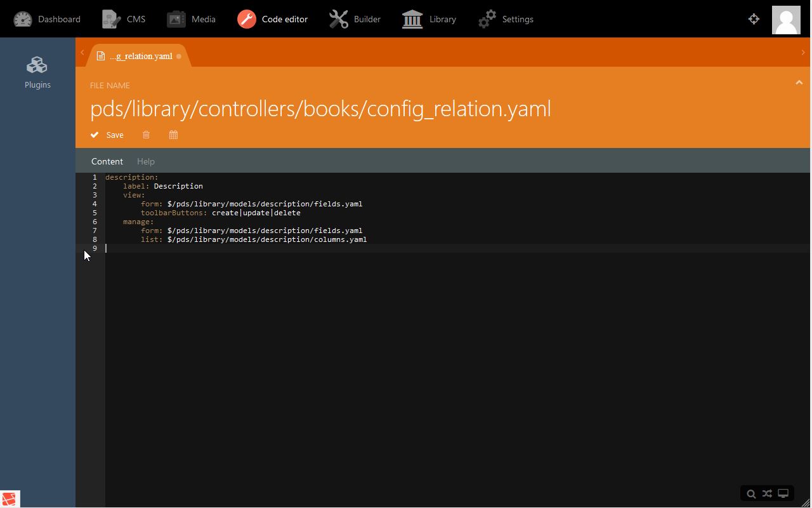Go to the Media manager
Viewport: 812px width, 508px height.
(x=192, y=19)
